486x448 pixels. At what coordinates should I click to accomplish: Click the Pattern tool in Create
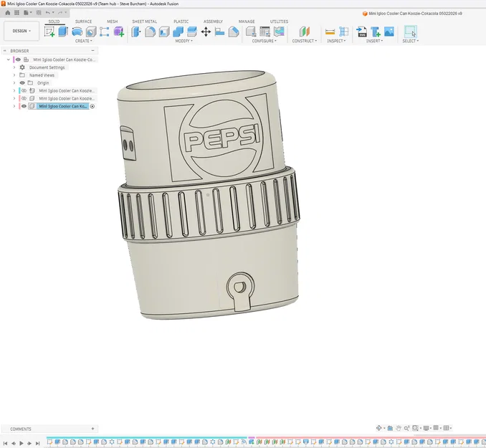coord(105,32)
